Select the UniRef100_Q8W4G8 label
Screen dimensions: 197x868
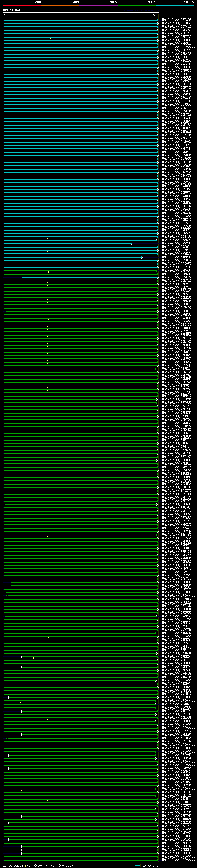pyautogui.click(x=177, y=54)
